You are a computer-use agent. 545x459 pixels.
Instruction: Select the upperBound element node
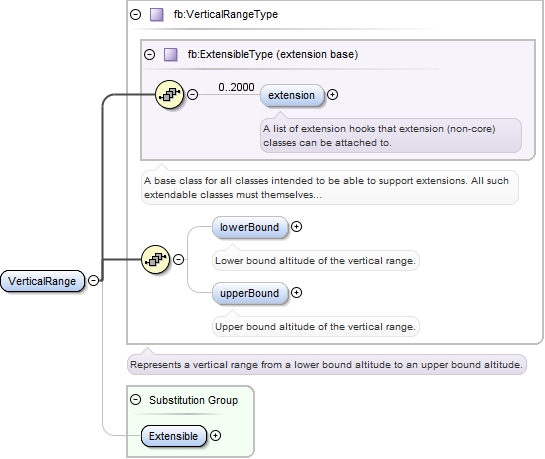pos(250,293)
